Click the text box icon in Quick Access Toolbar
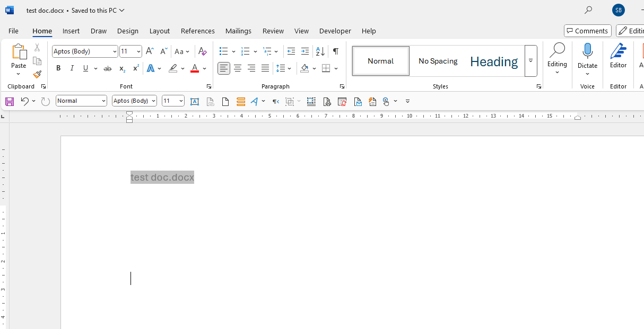Screen dimensions: 644x329 click(x=195, y=101)
